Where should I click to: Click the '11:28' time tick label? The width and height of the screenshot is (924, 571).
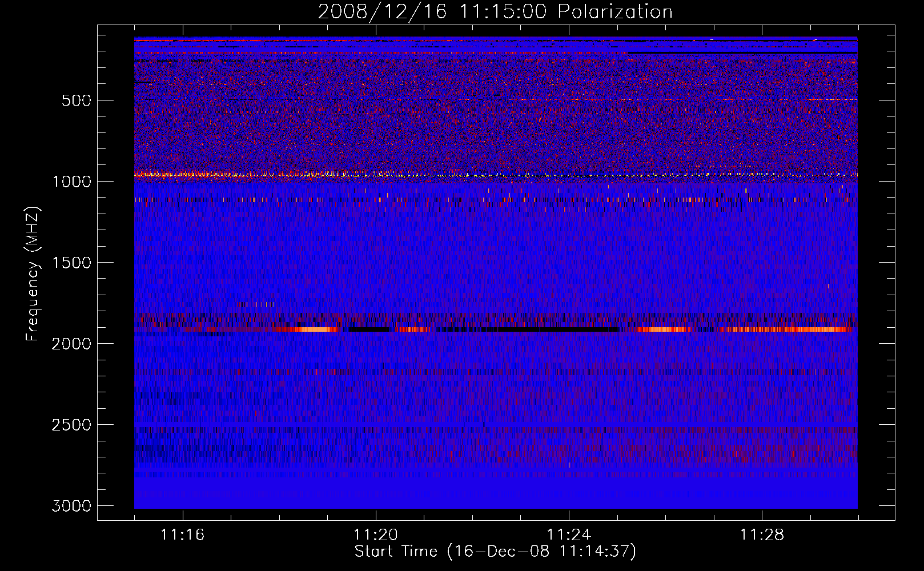click(x=762, y=534)
